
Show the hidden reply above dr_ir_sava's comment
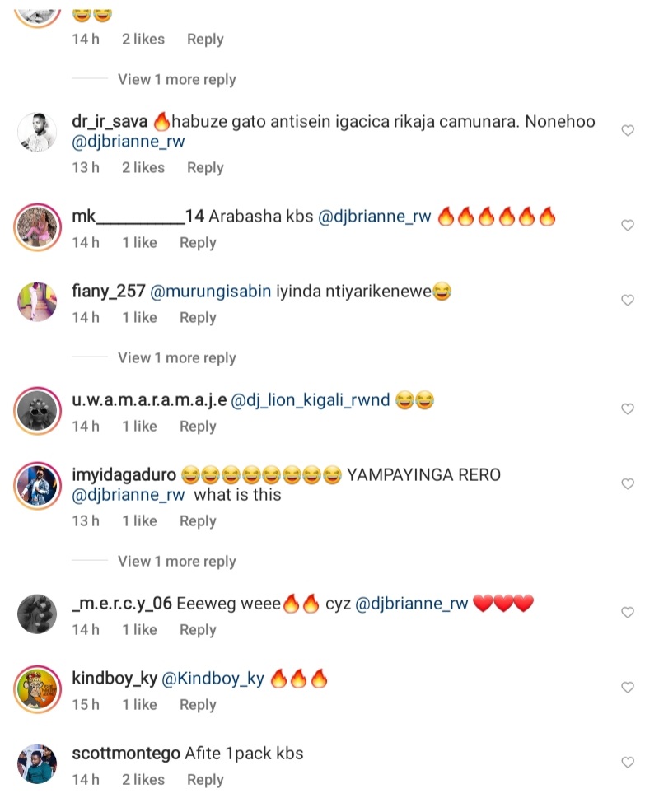tap(176, 80)
